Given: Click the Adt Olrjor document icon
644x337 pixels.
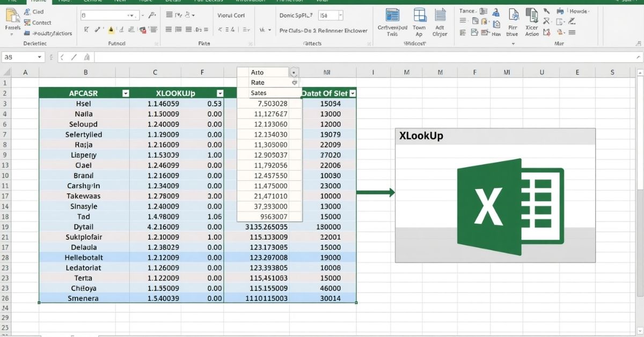Looking at the screenshot, I should (x=440, y=15).
